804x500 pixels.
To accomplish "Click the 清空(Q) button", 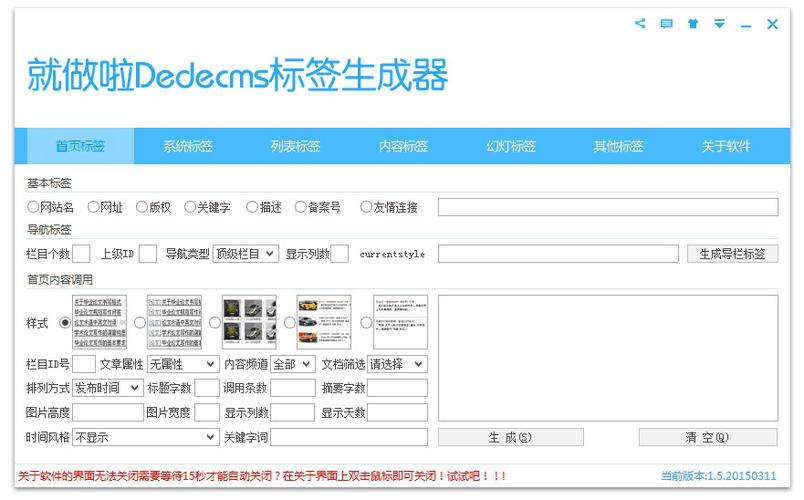I will 708,437.
